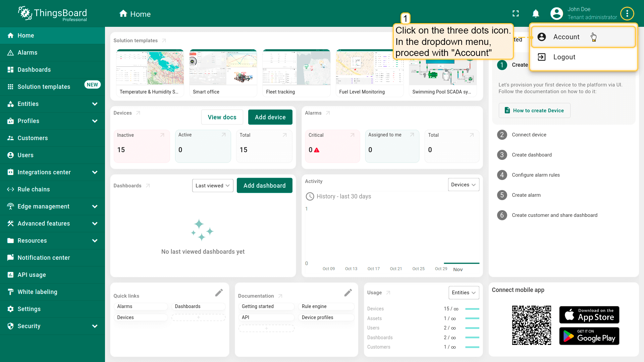Open Alarms widget arrow link icon
The image size is (644, 362).
click(x=328, y=113)
